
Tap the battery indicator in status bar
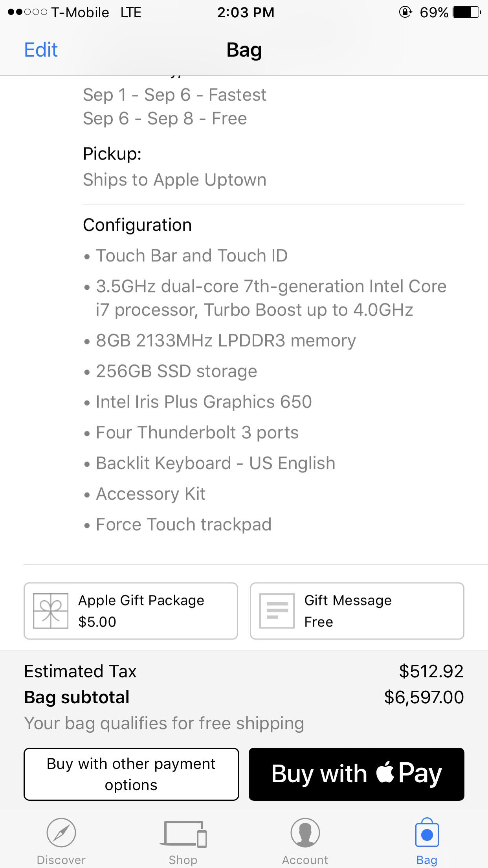(467, 12)
